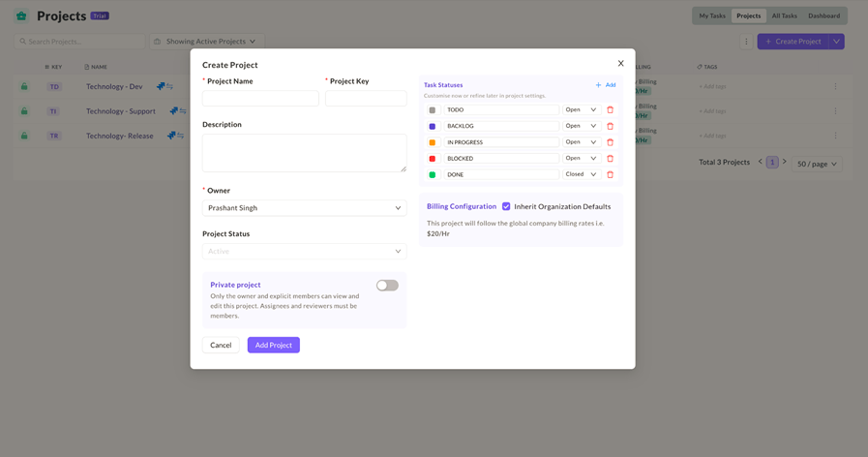This screenshot has width=868, height=457.
Task: Open the Technology - Dev project
Action: 114,86
